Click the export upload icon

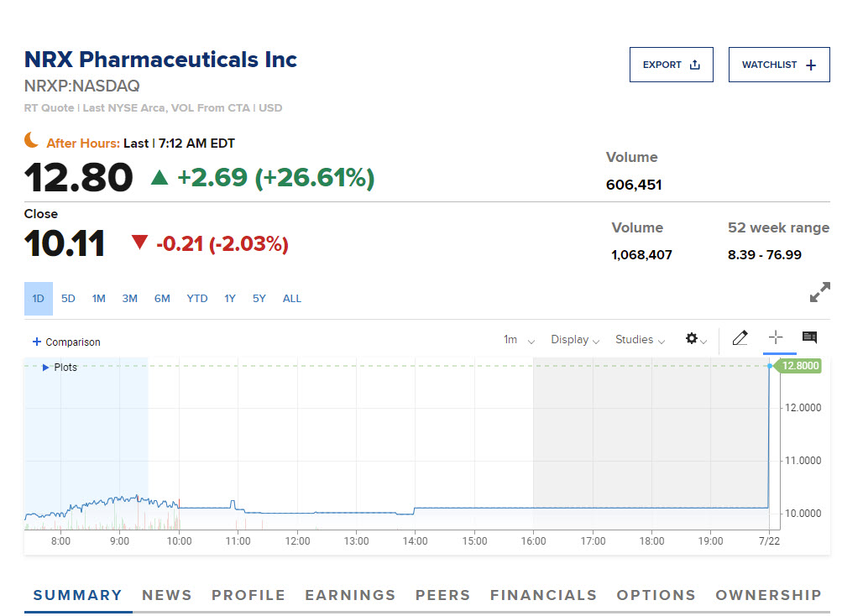tap(694, 65)
